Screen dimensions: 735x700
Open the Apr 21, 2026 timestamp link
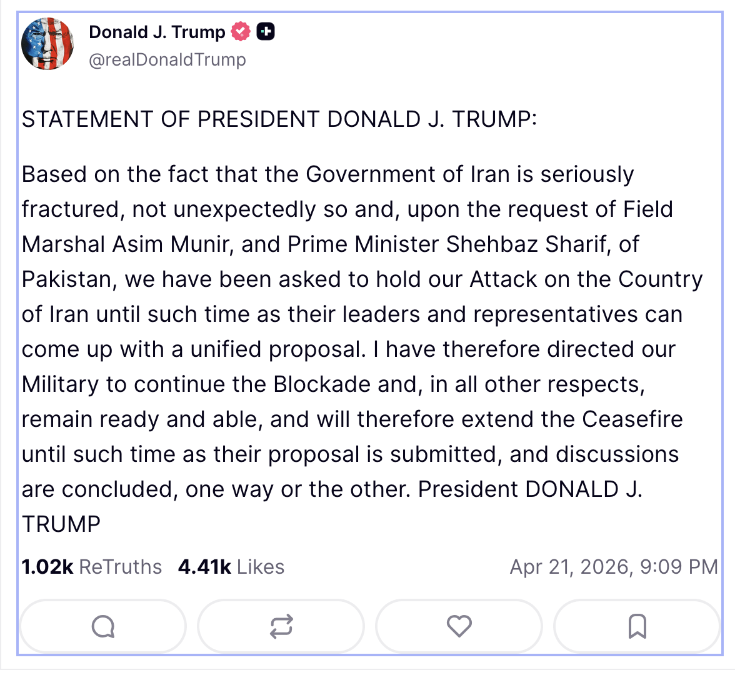click(x=613, y=567)
